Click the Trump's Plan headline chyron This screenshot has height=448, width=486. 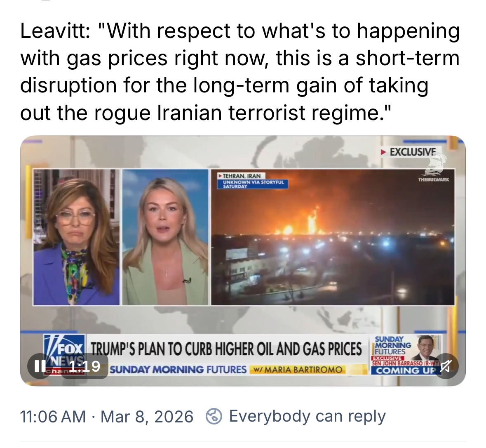(x=226, y=349)
